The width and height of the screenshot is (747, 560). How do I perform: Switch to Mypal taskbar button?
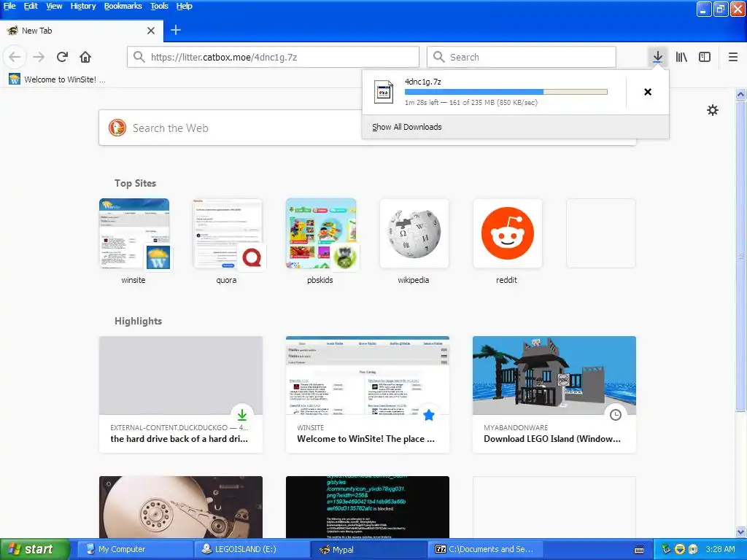[x=369, y=550]
